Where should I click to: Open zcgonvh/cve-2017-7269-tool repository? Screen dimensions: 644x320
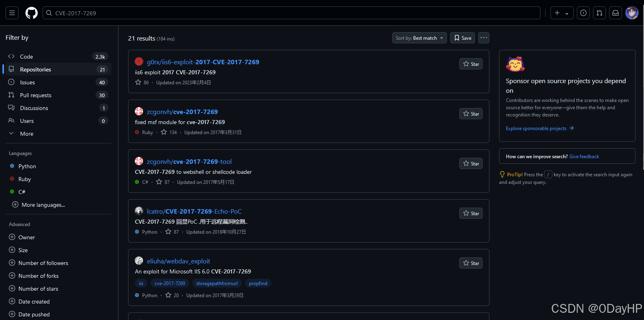189,161
